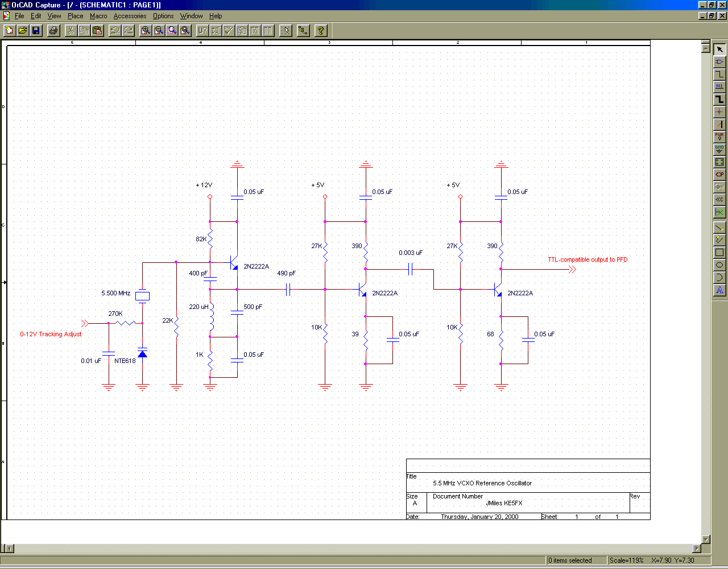Select the Bus Entry tool
The width and height of the screenshot is (728, 569).
[719, 125]
